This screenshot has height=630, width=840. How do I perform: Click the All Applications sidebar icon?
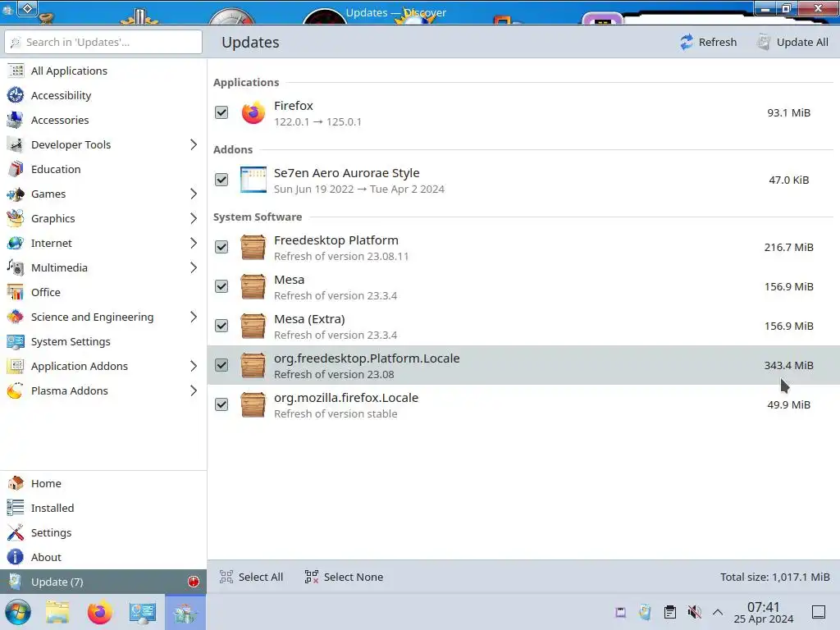(16, 71)
